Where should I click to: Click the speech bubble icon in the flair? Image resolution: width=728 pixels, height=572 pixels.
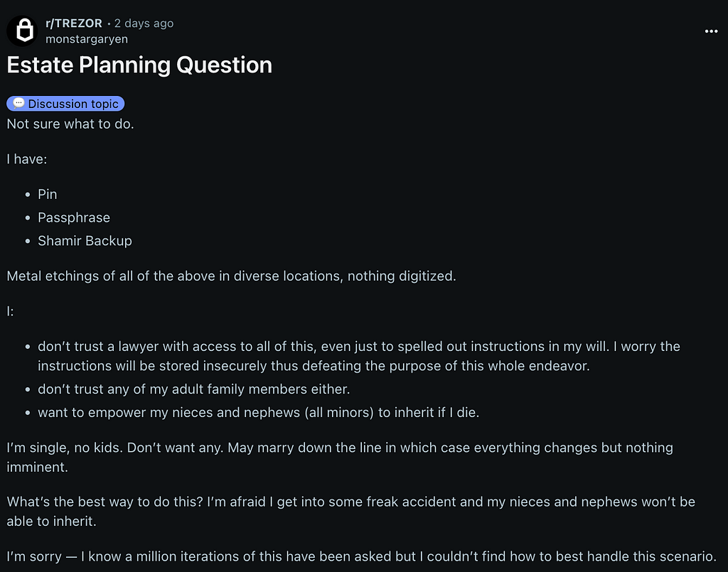tap(18, 103)
